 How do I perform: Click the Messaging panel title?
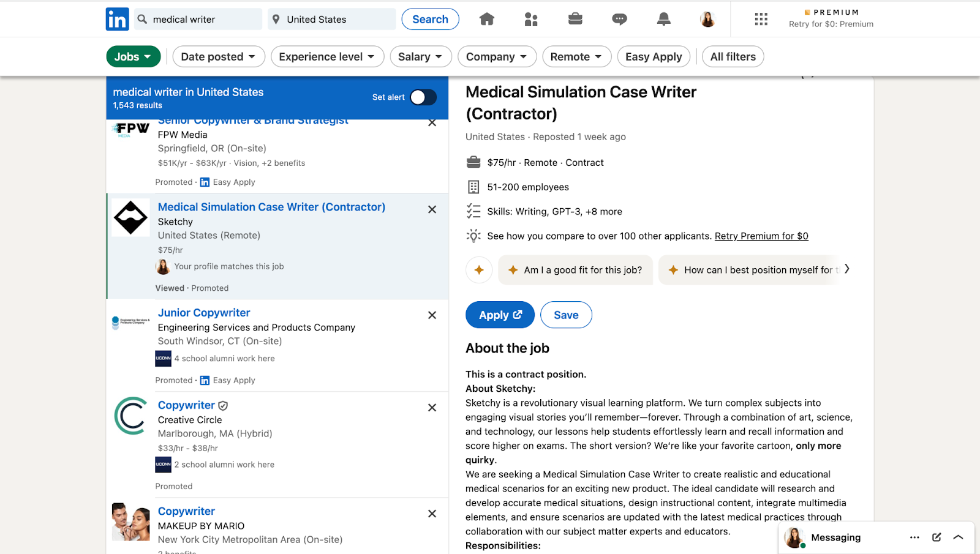click(835, 537)
